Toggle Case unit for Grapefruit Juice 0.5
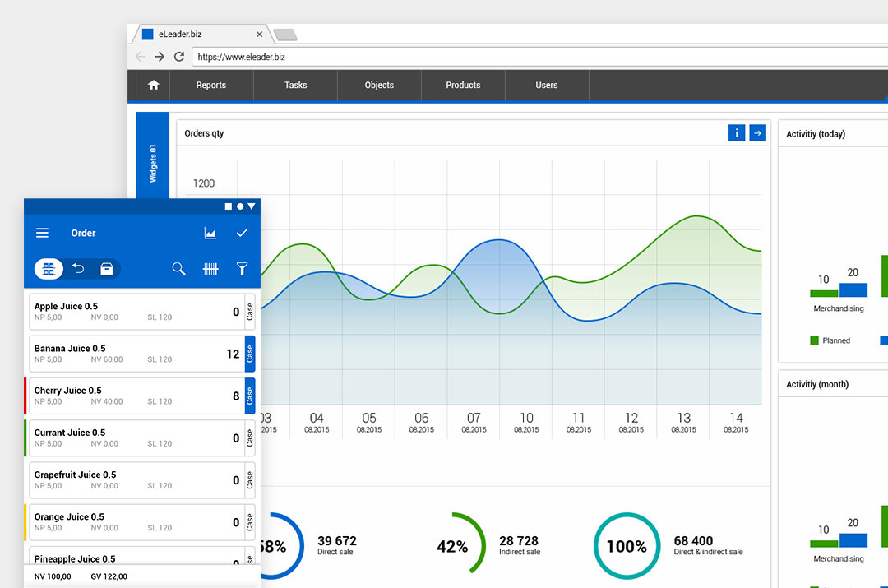This screenshot has width=888, height=588. point(250,480)
